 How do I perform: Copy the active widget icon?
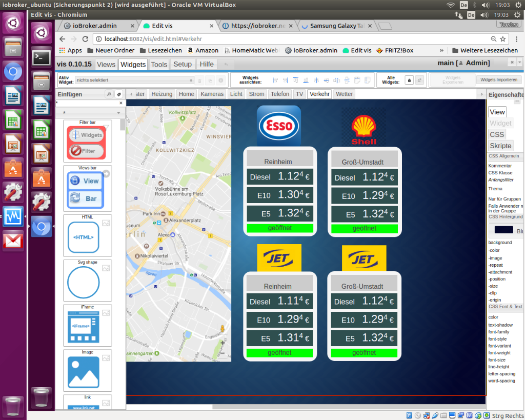point(210,81)
